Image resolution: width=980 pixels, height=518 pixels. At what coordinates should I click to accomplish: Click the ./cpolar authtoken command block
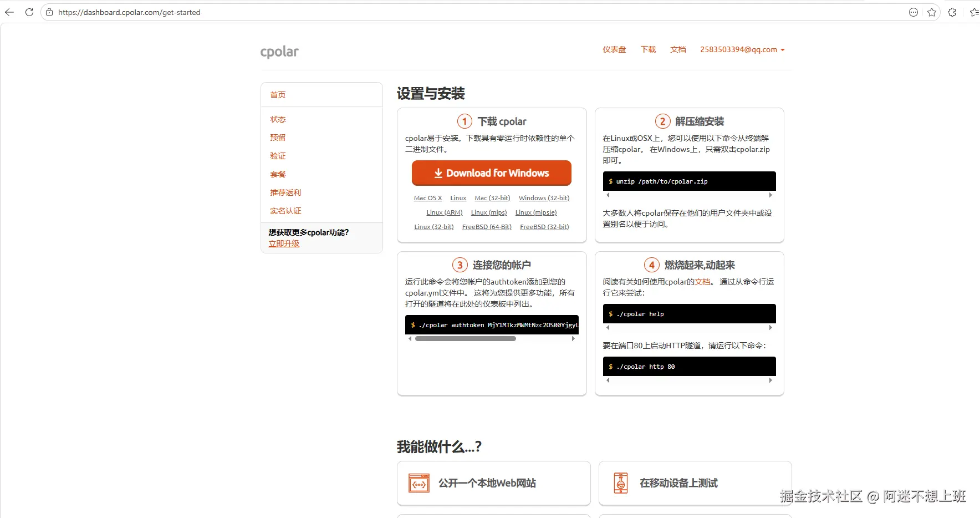[x=492, y=325]
